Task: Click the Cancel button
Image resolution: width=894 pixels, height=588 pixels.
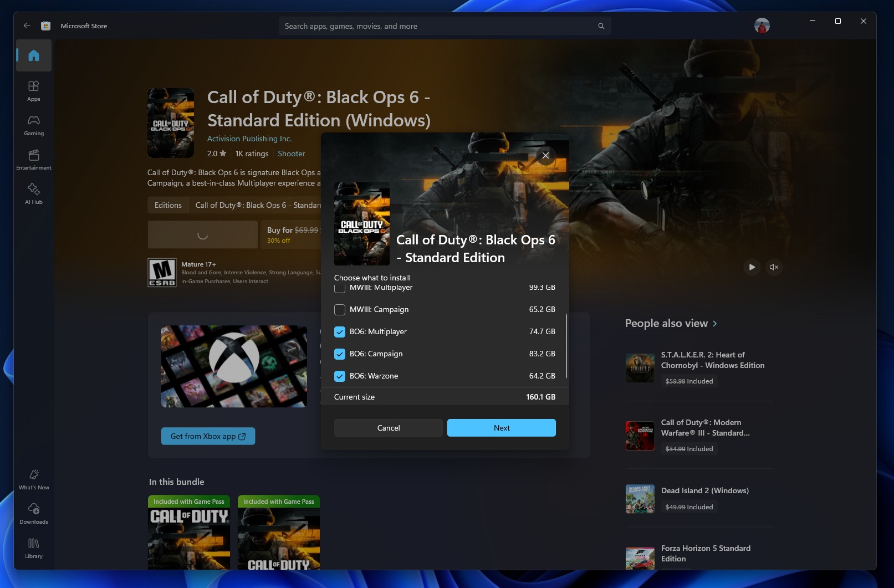Action: pyautogui.click(x=389, y=428)
